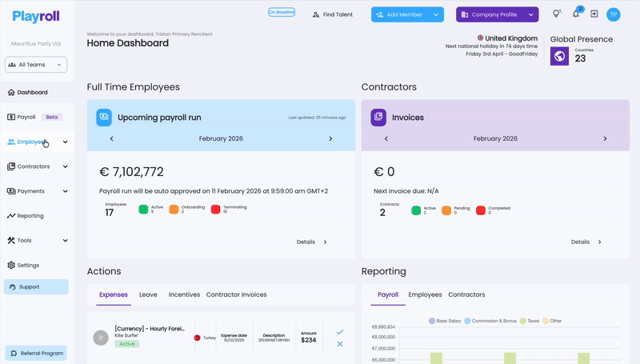This screenshot has width=640, height=364.
Task: Go to next month in payroll run
Action: [330, 138]
